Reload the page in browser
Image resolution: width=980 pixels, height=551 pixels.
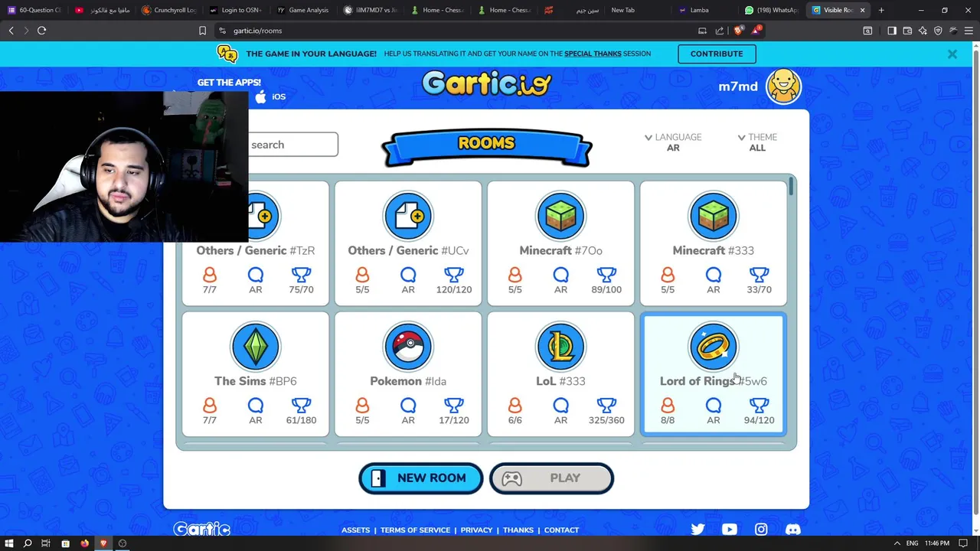[x=41, y=31]
